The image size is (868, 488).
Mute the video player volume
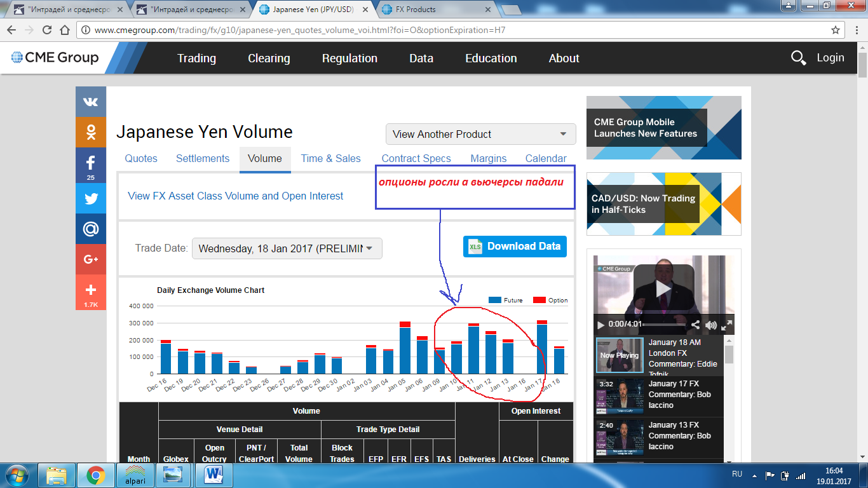pyautogui.click(x=711, y=325)
